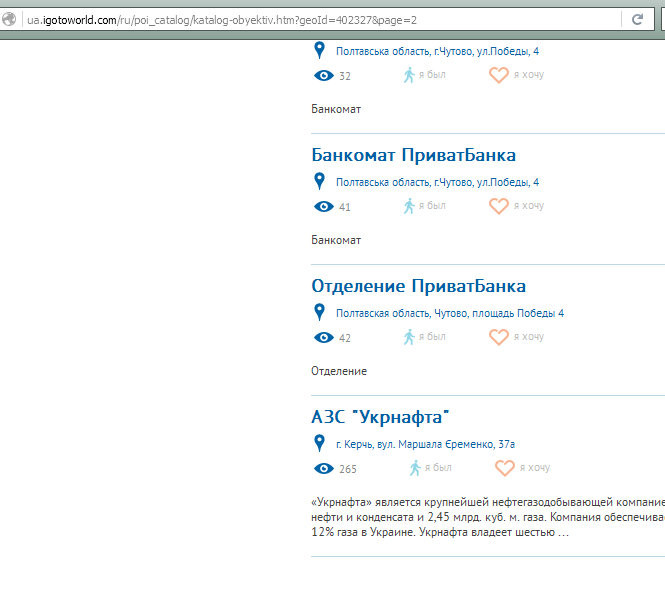Screen dimensions: 665x605
Task: Toggle 'я был' in the 42-views row
Action: coord(432,337)
